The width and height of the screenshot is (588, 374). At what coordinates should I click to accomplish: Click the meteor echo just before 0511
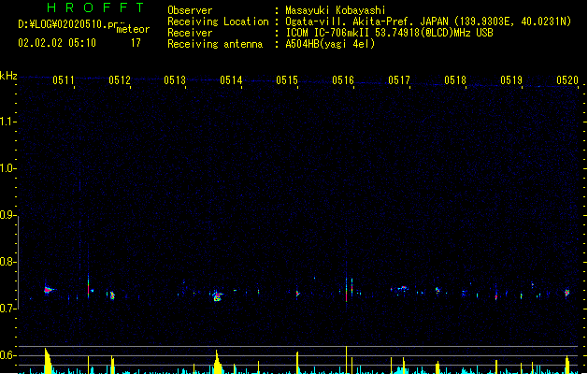(49, 290)
